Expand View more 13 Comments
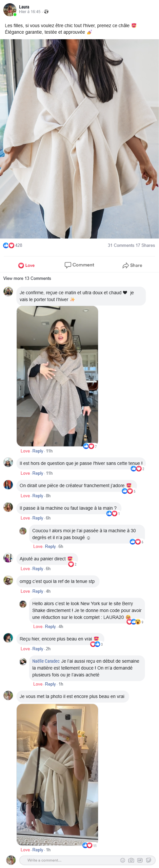 pos(27,278)
